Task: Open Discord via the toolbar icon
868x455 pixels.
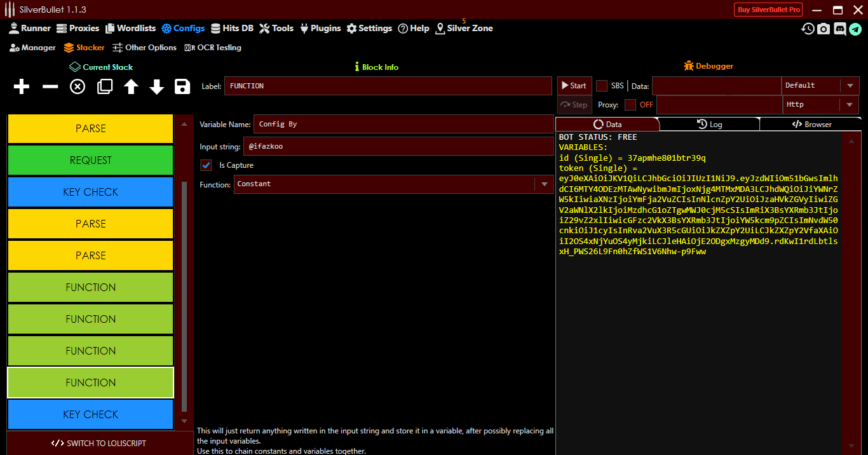Action: 840,29
